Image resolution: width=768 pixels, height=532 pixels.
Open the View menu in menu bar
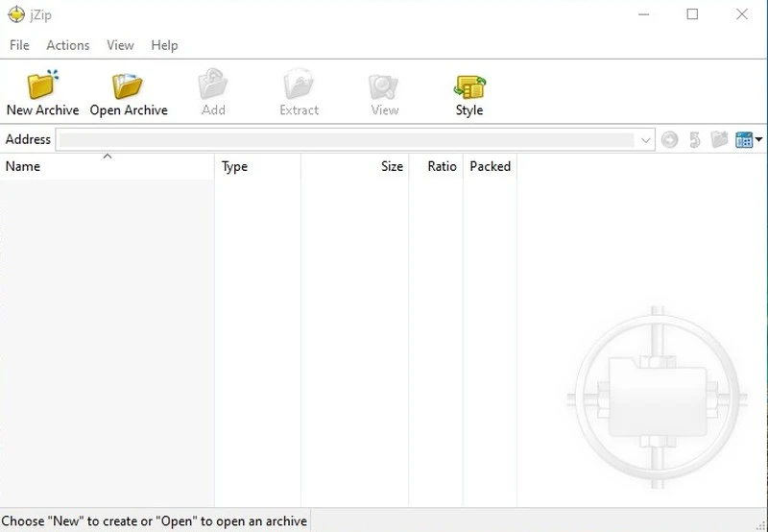pos(120,45)
